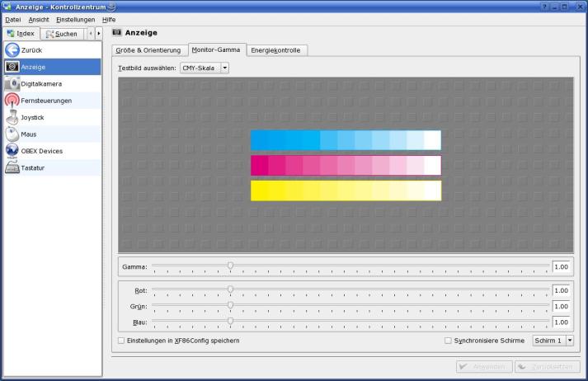Open the Schirm 1 screen dropdown
The image size is (588, 381).
coord(553,341)
